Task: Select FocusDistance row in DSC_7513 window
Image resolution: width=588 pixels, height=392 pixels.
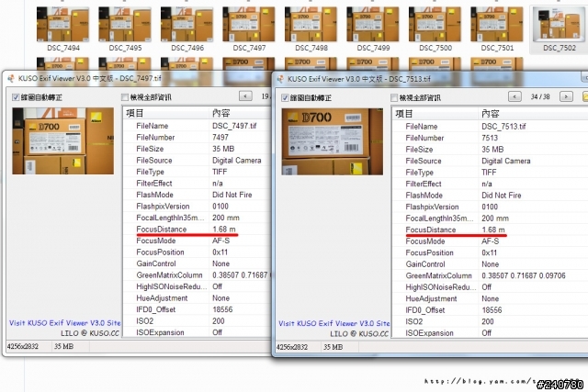Action: pos(490,230)
